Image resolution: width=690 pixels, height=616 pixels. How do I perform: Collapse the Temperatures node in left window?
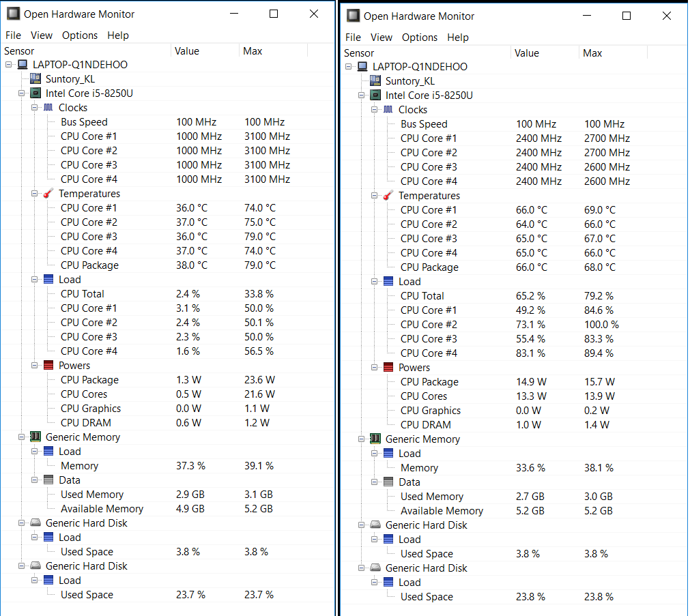pyautogui.click(x=35, y=194)
